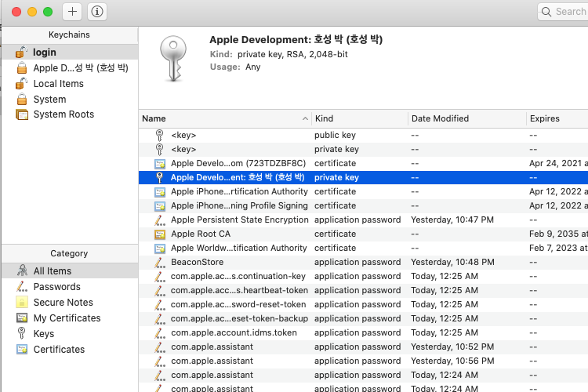Click the Apple Development title in detail pane
The height and width of the screenshot is (392, 588).
pyautogui.click(x=296, y=39)
